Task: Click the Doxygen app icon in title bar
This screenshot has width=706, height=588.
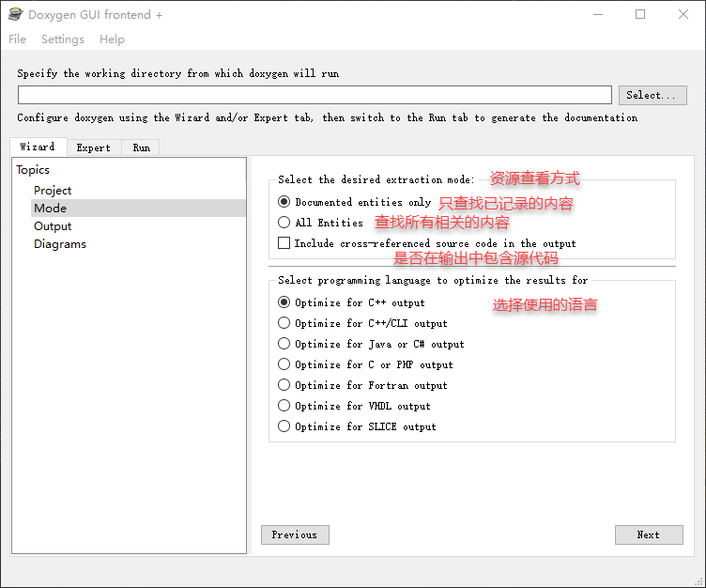Action: (15, 14)
